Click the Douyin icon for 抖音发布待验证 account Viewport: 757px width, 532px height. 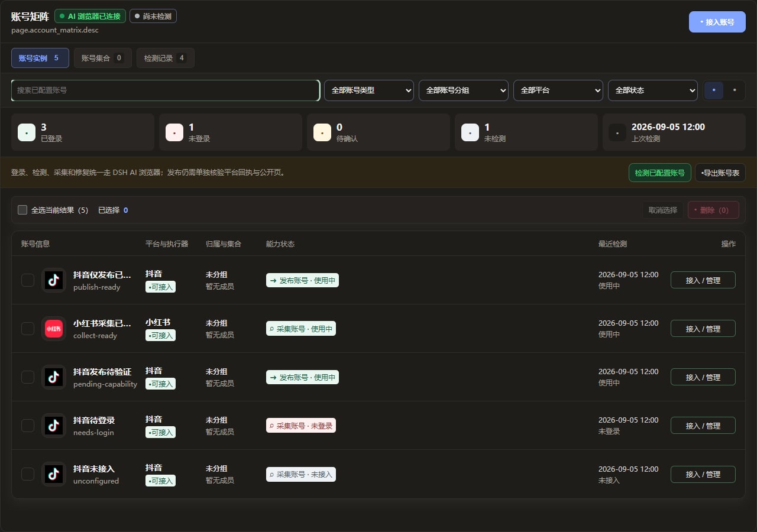click(54, 377)
